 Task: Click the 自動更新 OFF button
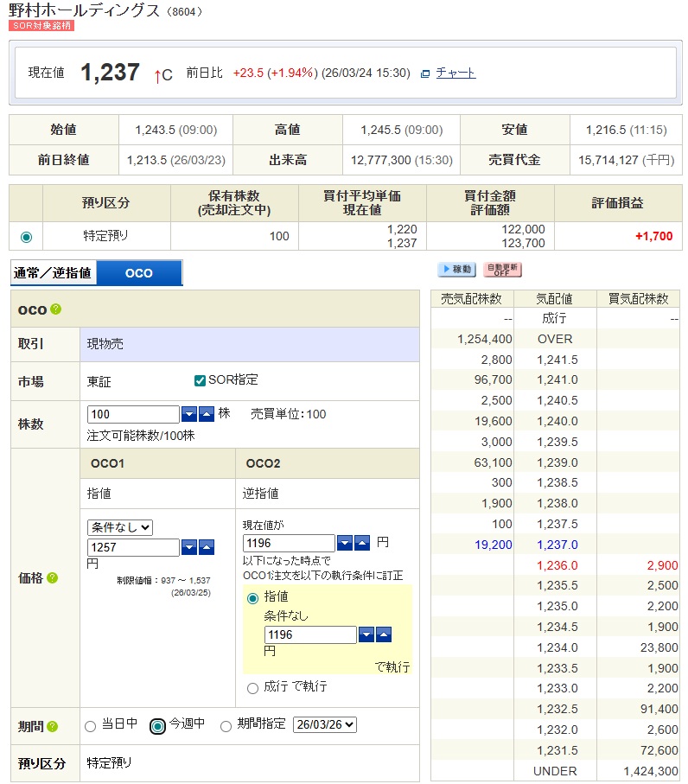502,270
